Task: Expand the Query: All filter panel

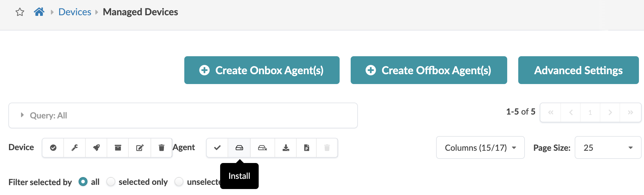Action: pos(22,115)
